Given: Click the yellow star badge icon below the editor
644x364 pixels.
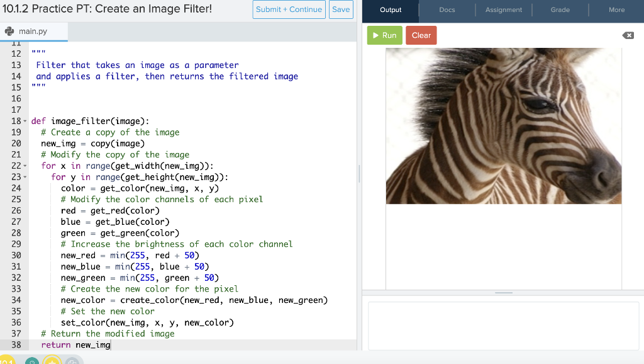Looking at the screenshot, I should click(x=52, y=361).
